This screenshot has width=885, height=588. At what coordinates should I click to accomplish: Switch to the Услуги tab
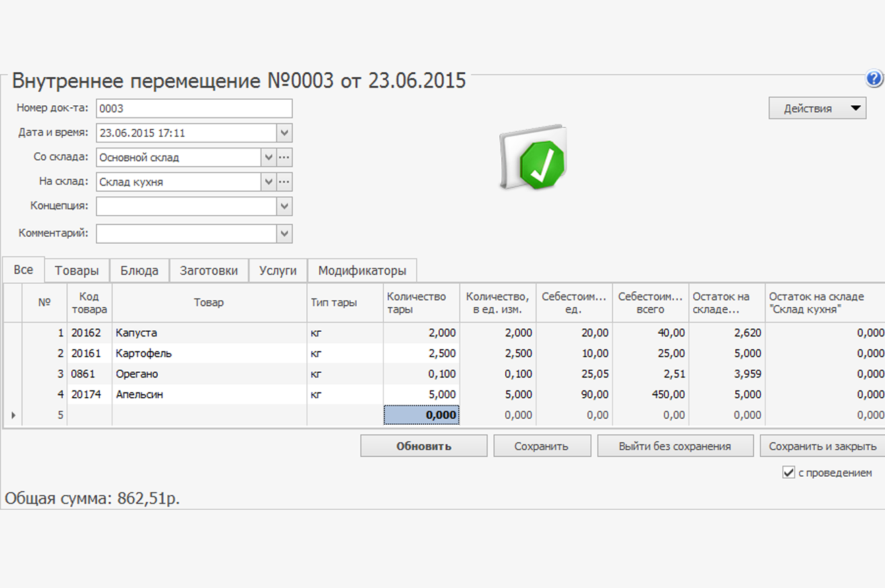pos(278,270)
